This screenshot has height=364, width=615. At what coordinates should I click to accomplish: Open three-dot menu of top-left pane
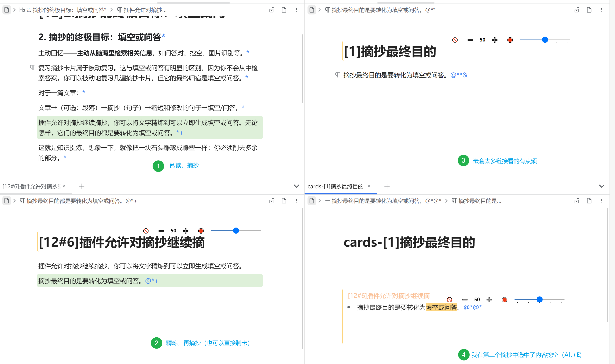click(x=297, y=10)
